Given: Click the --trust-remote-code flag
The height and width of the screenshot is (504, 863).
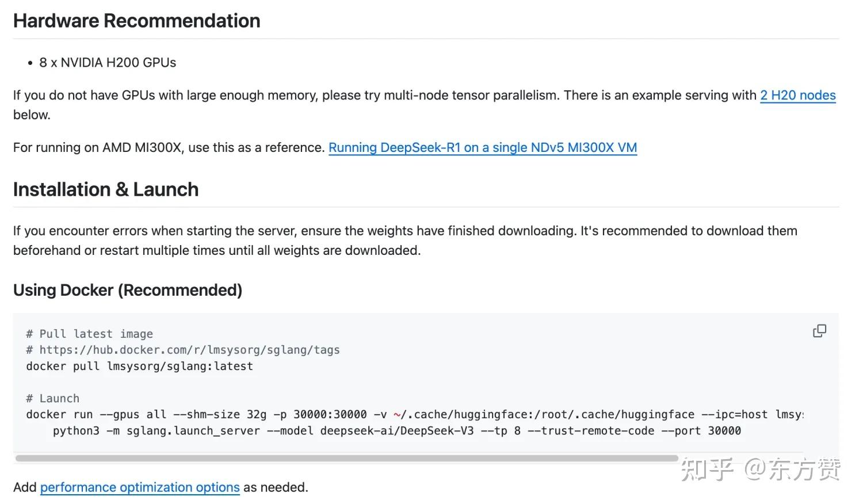Looking at the screenshot, I should tap(590, 431).
